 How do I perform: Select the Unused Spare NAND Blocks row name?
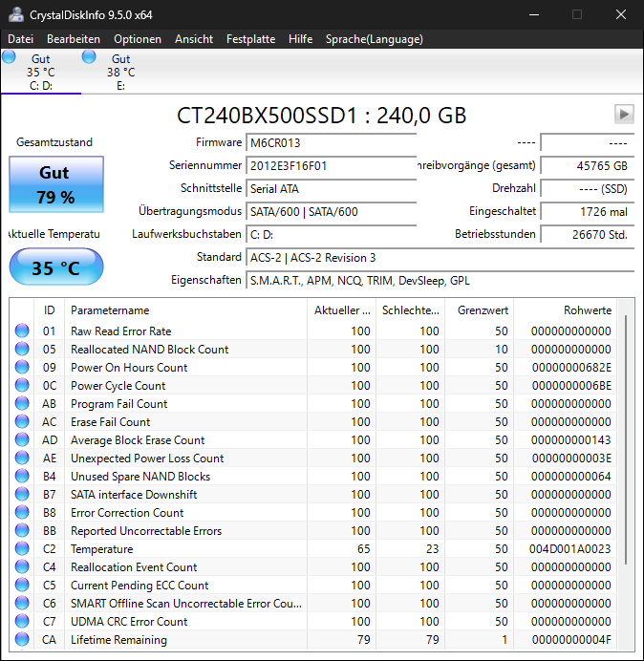(x=140, y=477)
